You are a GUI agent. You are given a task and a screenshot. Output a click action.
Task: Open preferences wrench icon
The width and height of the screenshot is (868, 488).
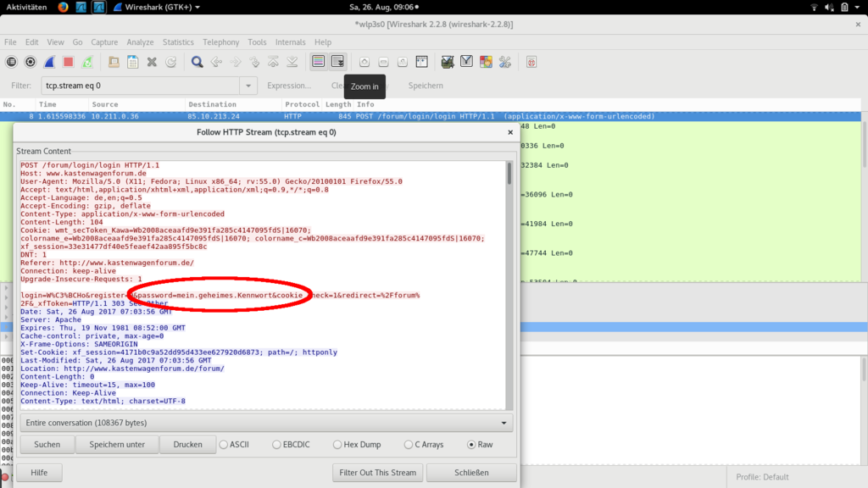505,62
